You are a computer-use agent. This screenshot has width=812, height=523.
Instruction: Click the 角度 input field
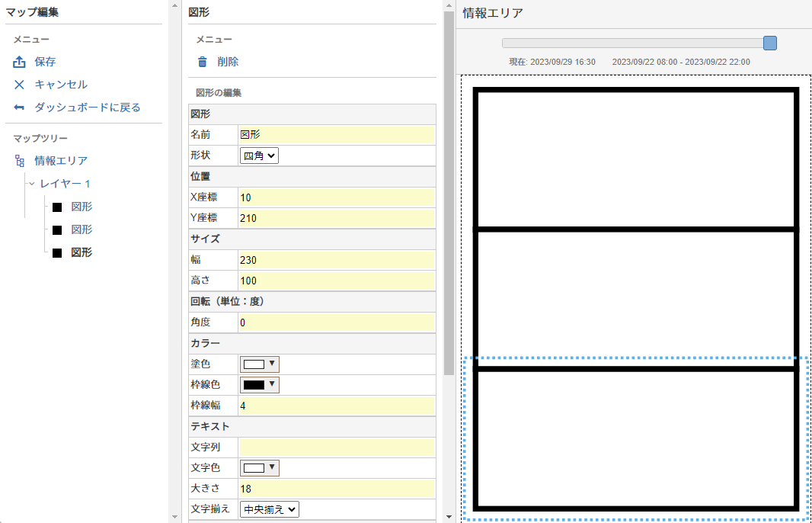(x=337, y=322)
